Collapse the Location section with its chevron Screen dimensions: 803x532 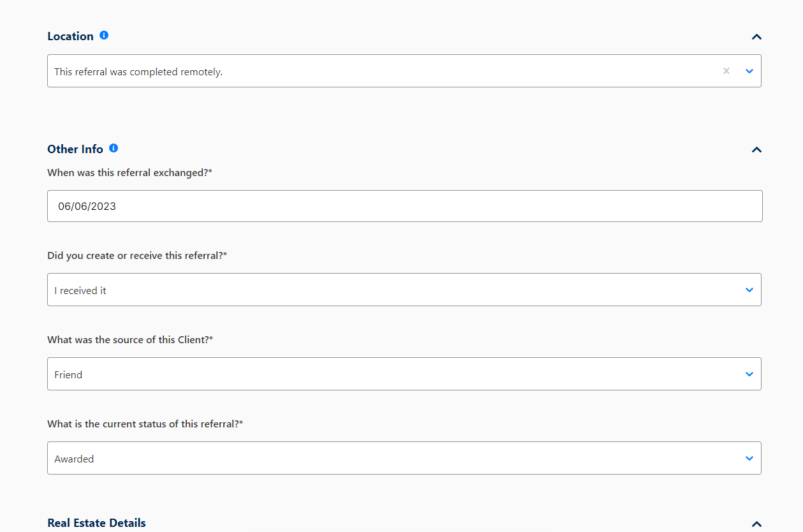point(756,37)
